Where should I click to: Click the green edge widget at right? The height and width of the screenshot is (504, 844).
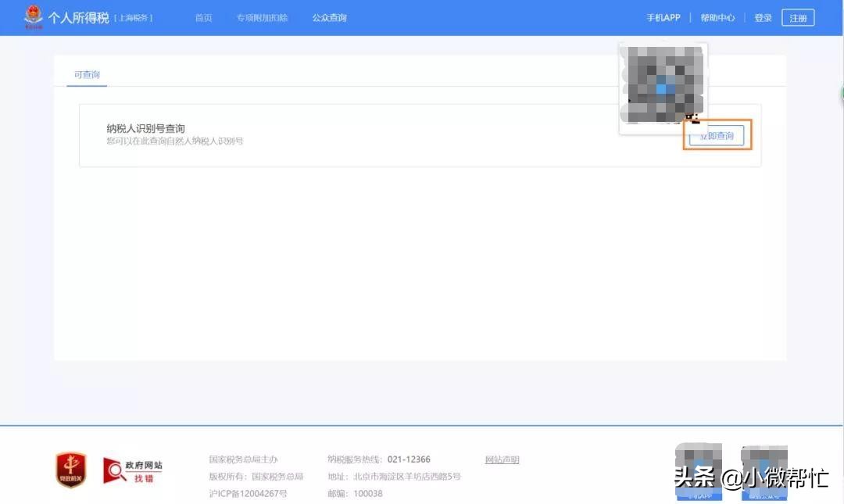tap(841, 94)
